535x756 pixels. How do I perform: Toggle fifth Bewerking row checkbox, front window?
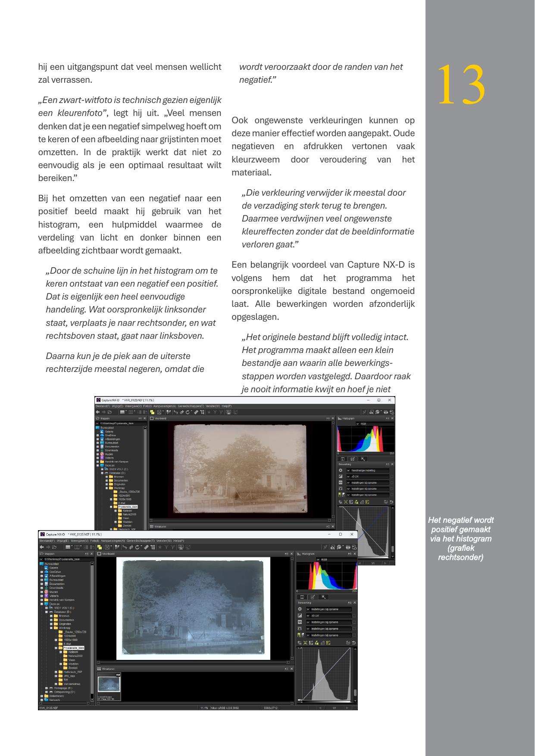tap(354, 635)
